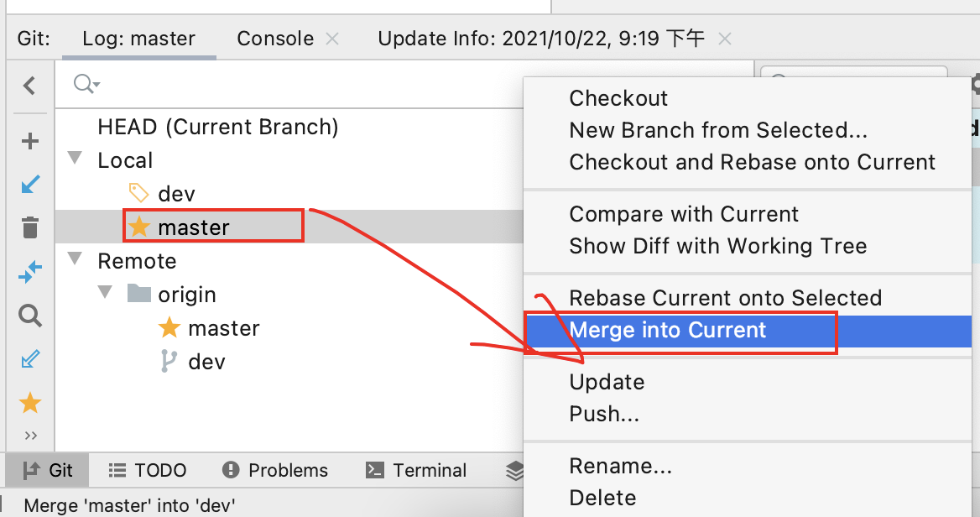Select the local dev branch

pyautogui.click(x=176, y=194)
